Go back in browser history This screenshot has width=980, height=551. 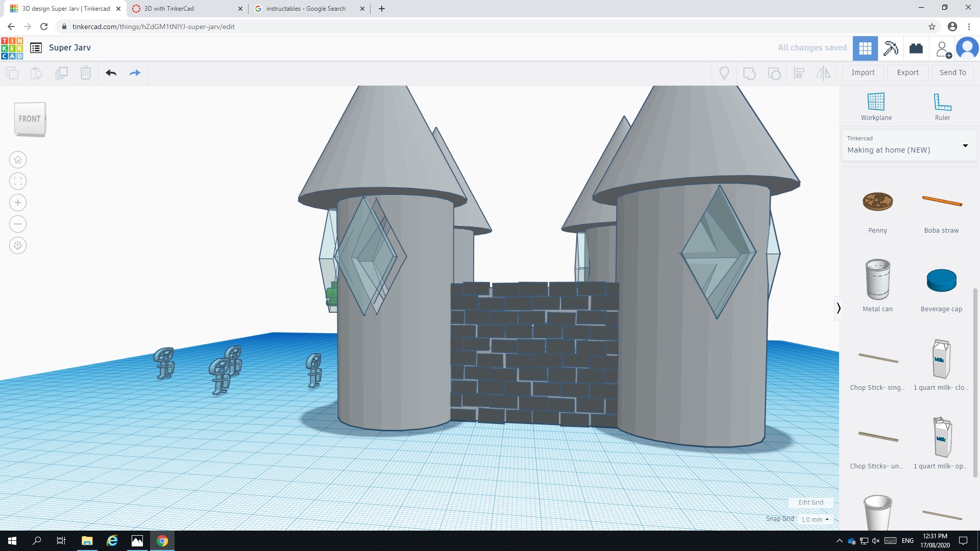(11, 27)
